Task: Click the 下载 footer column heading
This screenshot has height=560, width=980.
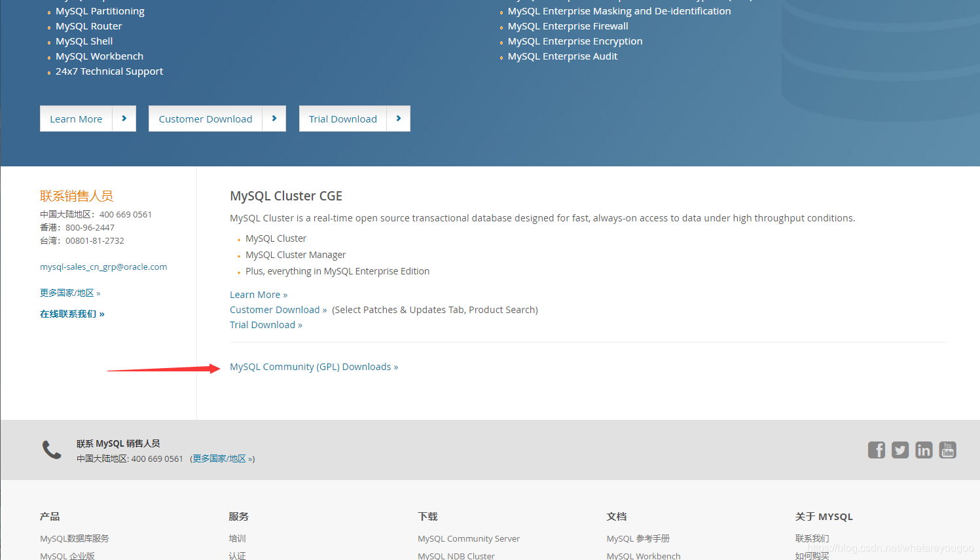Action: [x=428, y=517]
